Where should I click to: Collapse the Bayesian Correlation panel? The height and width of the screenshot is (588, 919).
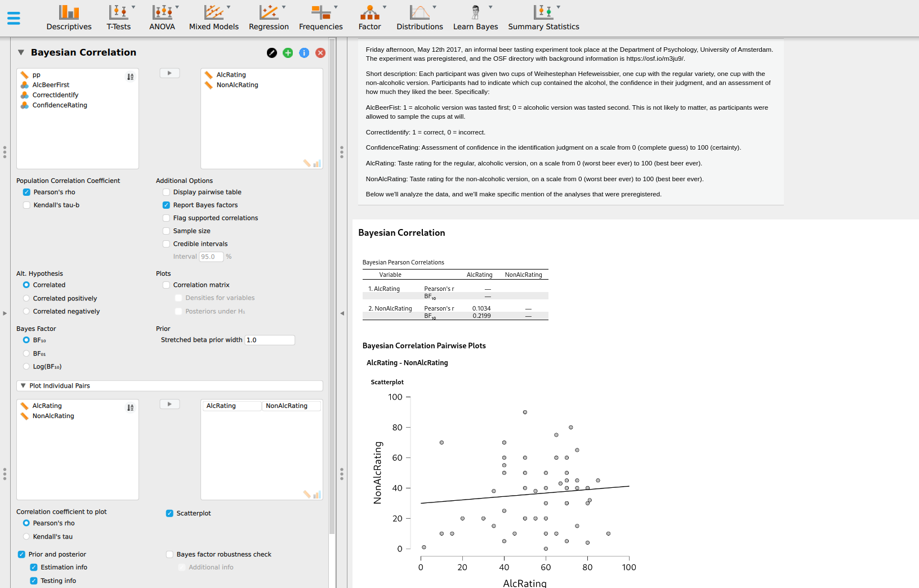[x=21, y=52]
